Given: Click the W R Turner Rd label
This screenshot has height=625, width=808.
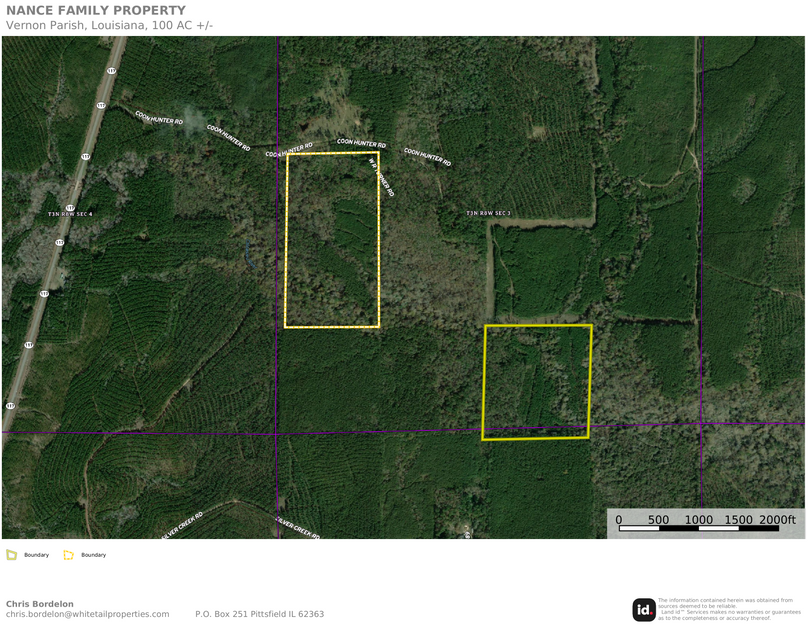Looking at the screenshot, I should (x=381, y=175).
